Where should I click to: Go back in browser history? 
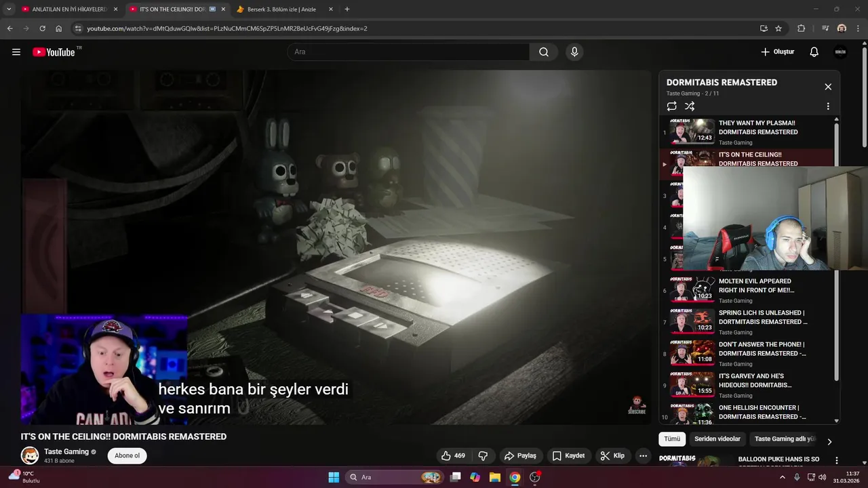pos(9,28)
